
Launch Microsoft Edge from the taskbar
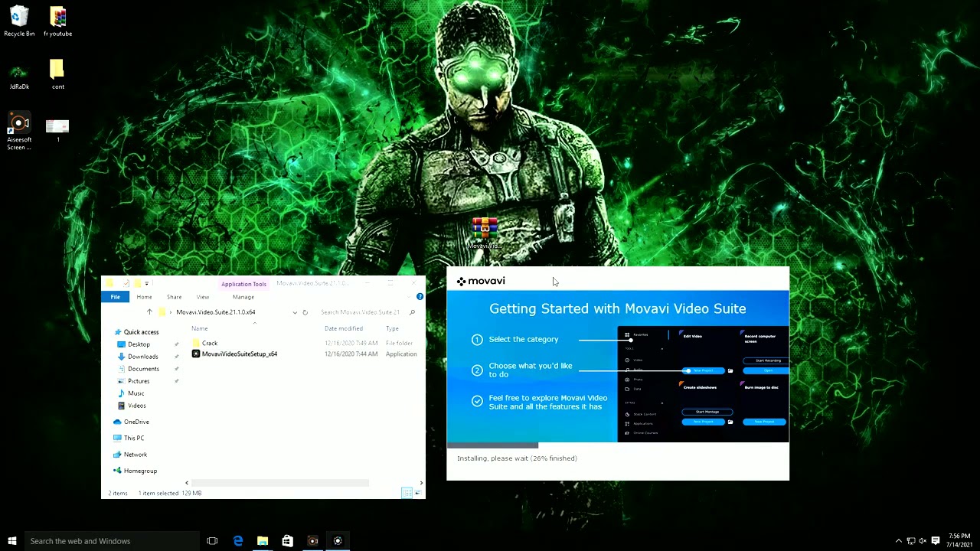tap(237, 541)
